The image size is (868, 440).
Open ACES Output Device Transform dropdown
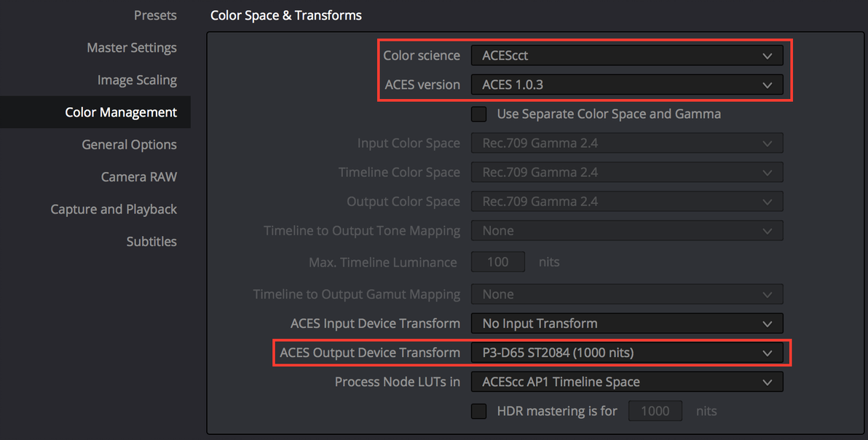(x=626, y=353)
